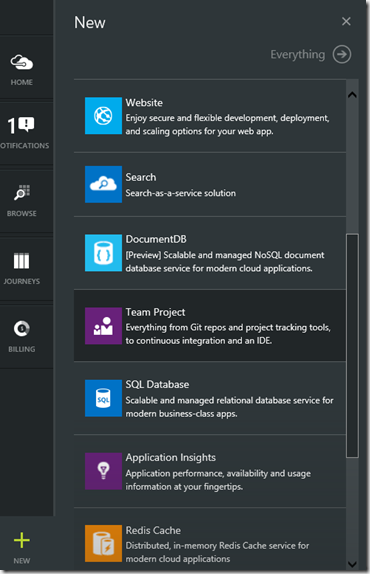Click the "[Preview] Scalable and managed NoSQL" description
Viewport: 370px width, 574px height.
[225, 262]
